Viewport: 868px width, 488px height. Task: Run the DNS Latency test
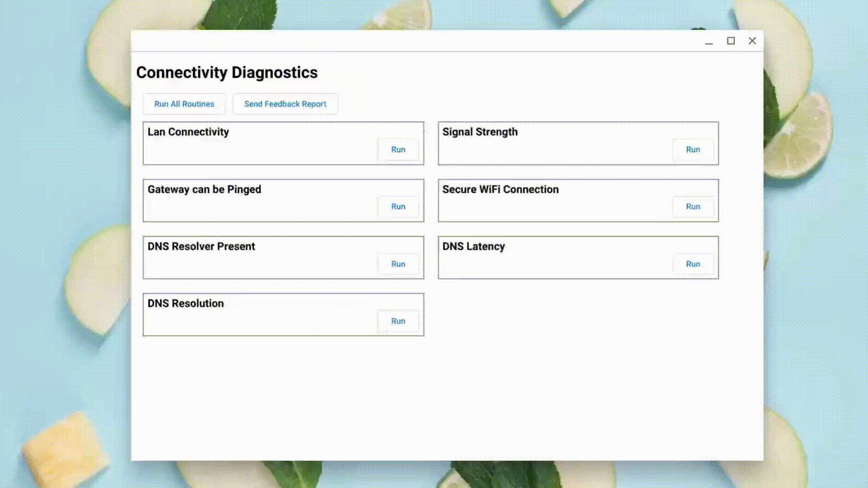[x=693, y=264]
